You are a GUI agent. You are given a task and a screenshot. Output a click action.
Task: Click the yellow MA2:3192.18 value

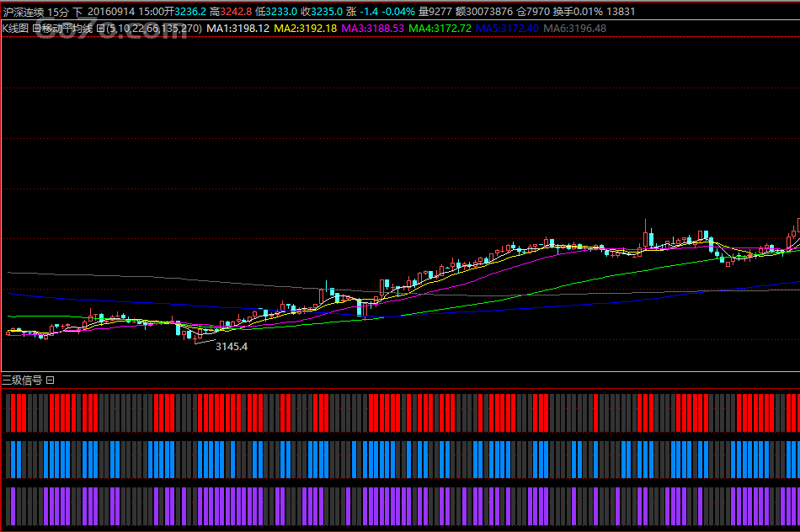pos(305,29)
